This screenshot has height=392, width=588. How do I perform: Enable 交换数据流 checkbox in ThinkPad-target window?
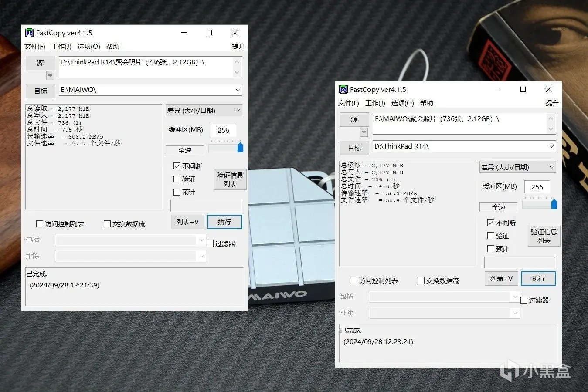421,280
